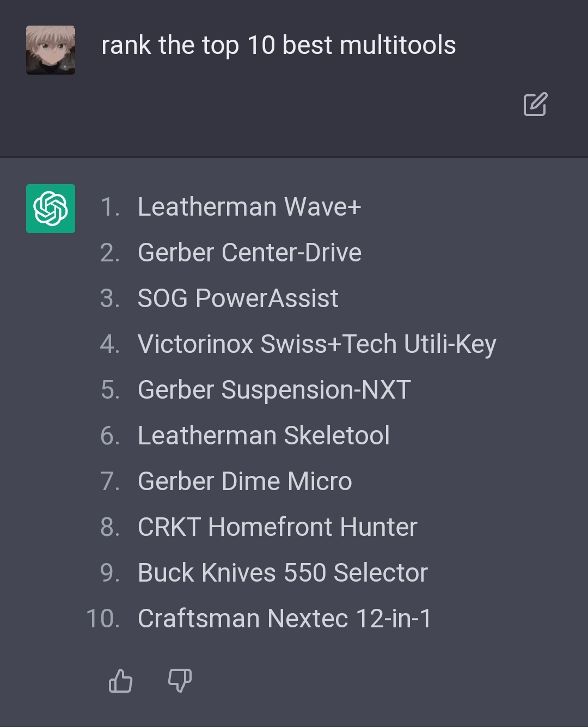This screenshot has width=588, height=727.
Task: Click the thumbs down feedback icon
Action: coord(180,681)
